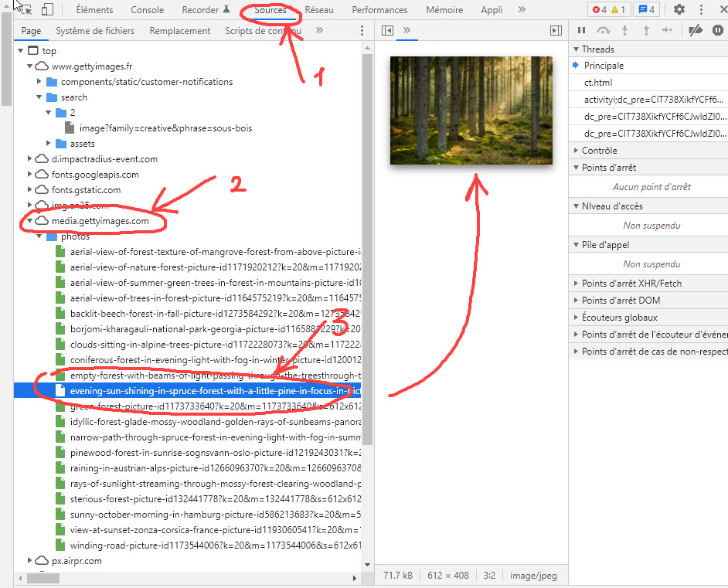This screenshot has width=728, height=588.
Task: Collapse the top frame tree node
Action: [x=20, y=50]
